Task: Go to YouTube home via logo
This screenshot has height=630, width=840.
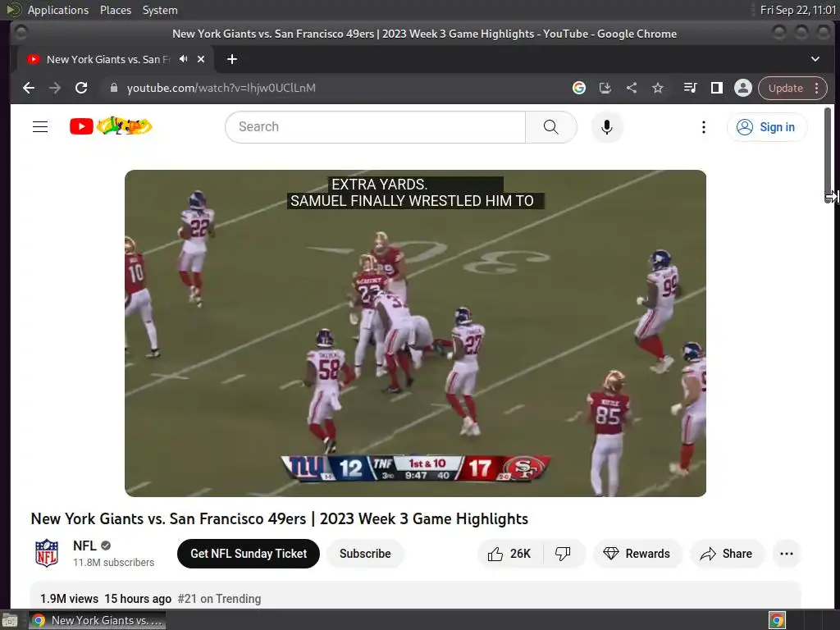Action: pos(111,126)
